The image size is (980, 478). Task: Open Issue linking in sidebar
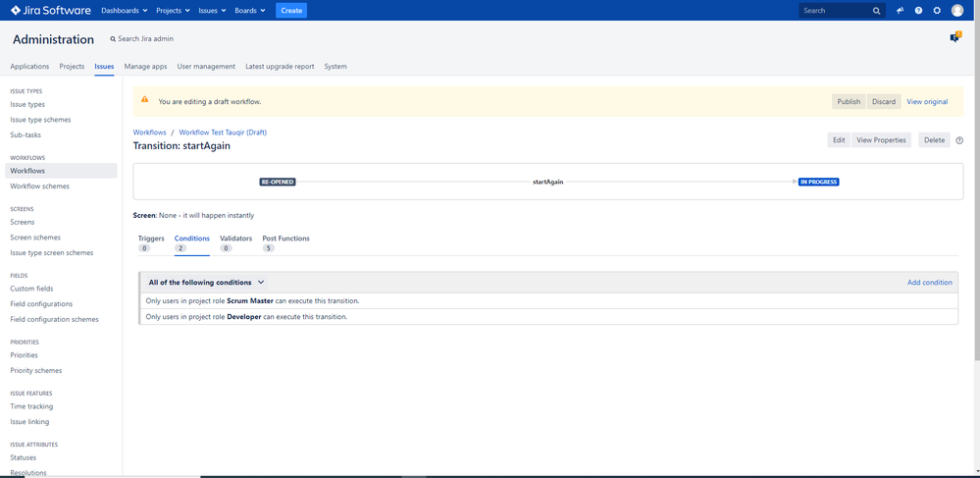tap(29, 422)
